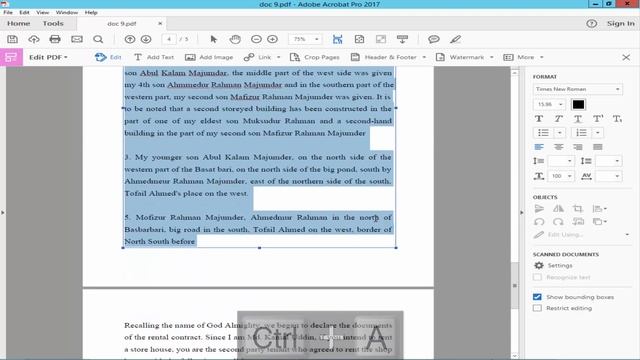Click the read mode download-style icon

(402, 39)
